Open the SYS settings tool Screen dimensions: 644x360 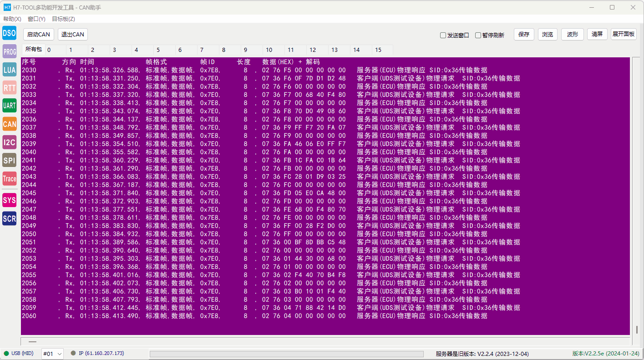(10, 200)
